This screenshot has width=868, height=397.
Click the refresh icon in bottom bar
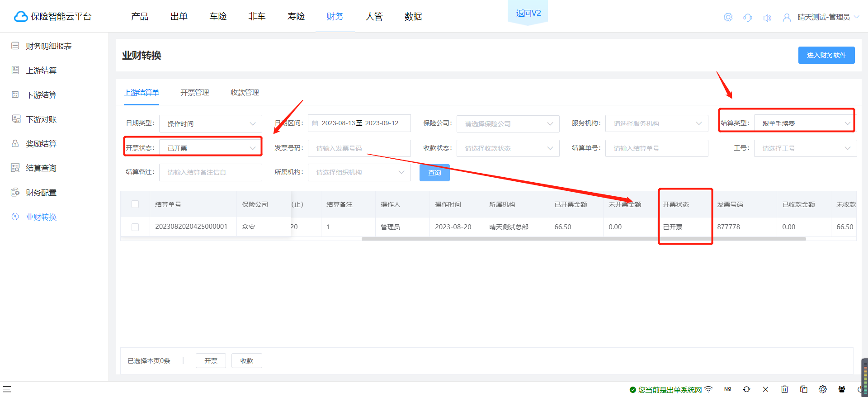click(746, 389)
